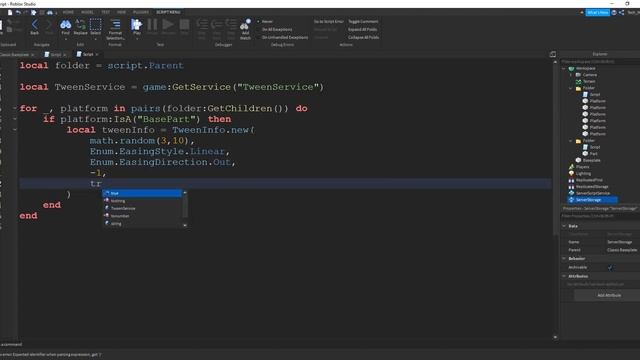The image size is (640, 360).
Task: Click Toggle Comment action
Action: coord(363,21)
